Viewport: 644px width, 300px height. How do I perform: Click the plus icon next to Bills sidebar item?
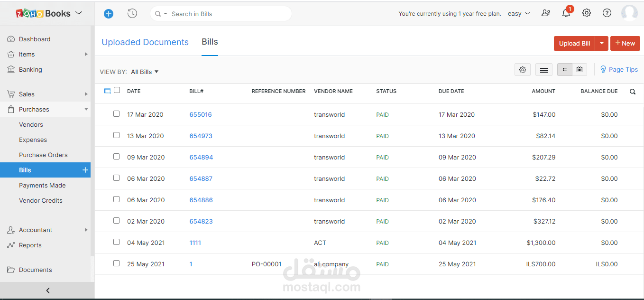[85, 170]
